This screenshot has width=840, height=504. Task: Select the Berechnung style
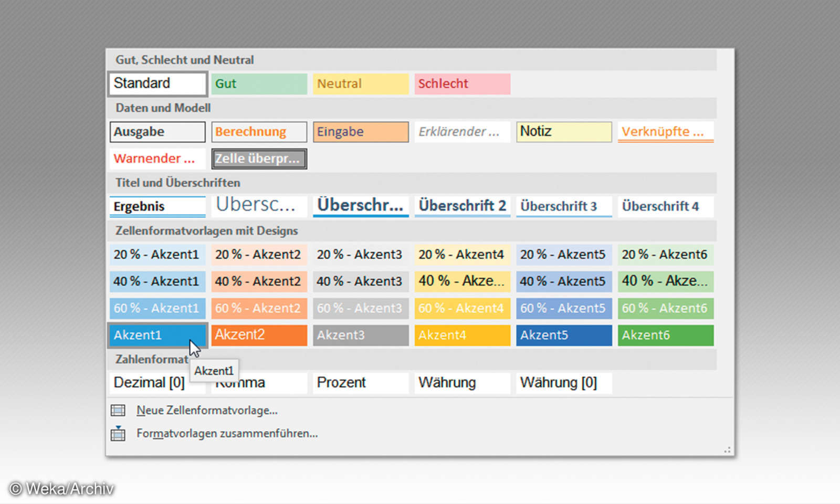coord(259,132)
